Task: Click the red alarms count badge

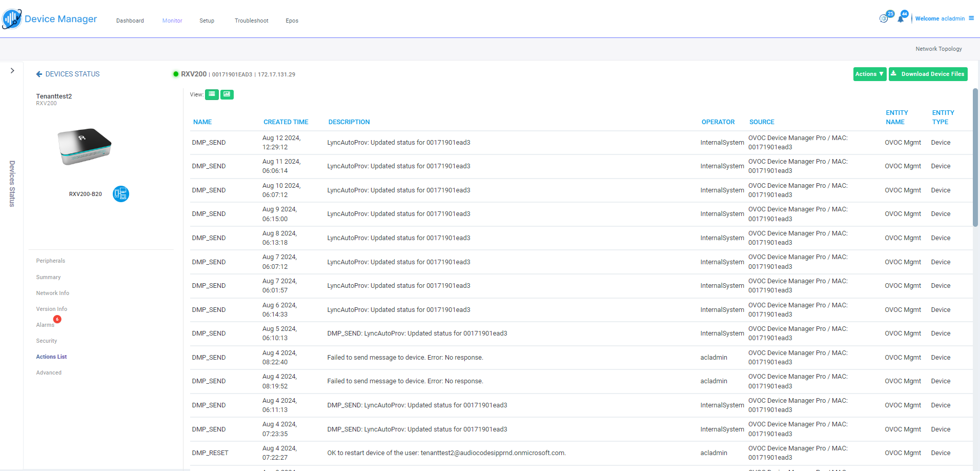Action: (57, 319)
